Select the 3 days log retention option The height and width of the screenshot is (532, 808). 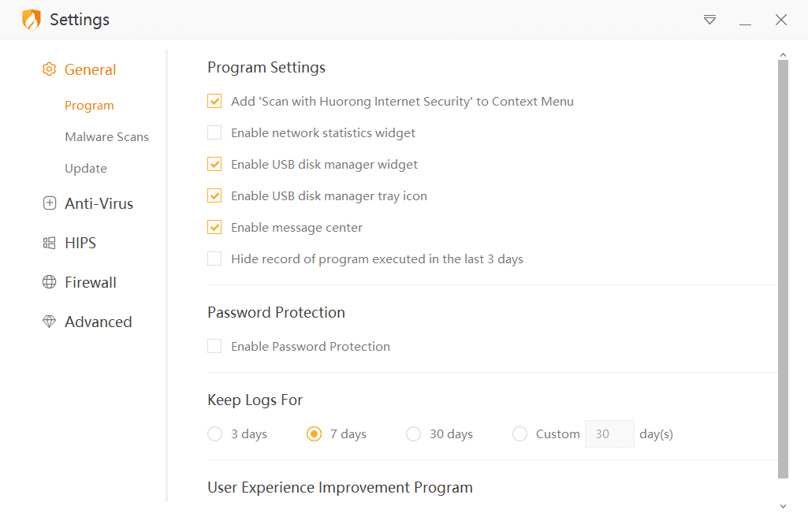(x=214, y=433)
